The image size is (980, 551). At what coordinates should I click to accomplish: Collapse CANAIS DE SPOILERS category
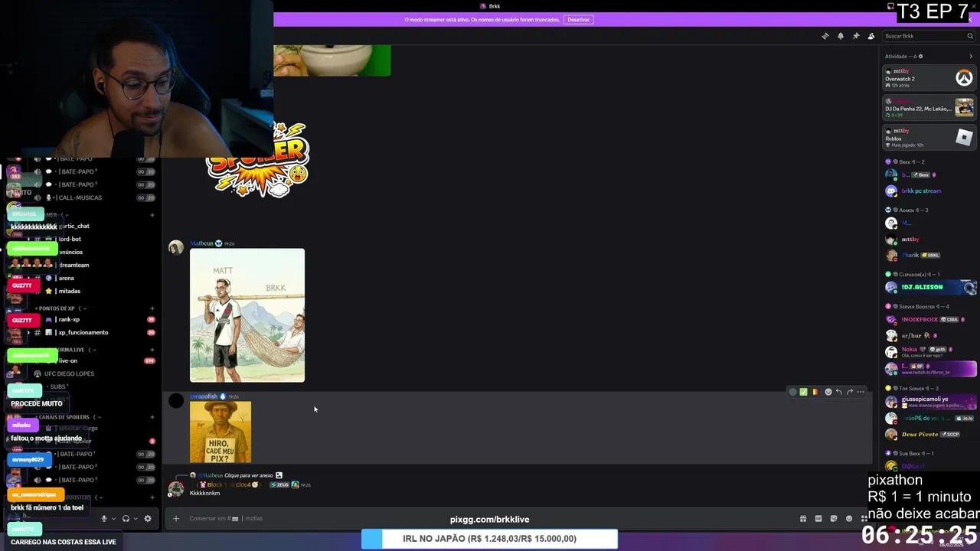tap(66, 417)
